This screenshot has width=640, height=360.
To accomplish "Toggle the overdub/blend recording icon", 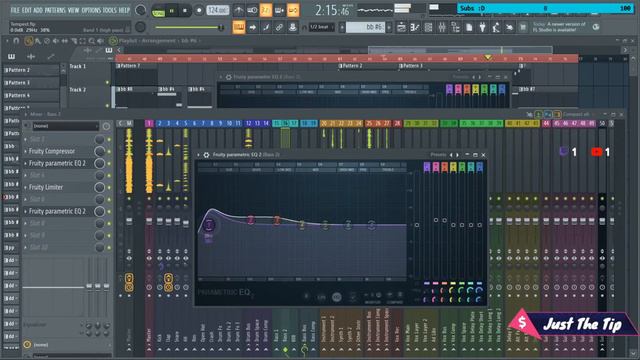I will click(x=279, y=10).
